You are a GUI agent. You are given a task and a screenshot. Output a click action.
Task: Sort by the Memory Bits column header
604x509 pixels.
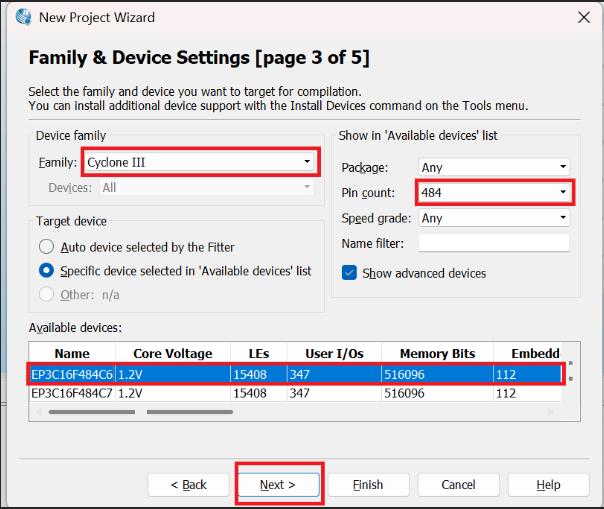pyautogui.click(x=437, y=353)
